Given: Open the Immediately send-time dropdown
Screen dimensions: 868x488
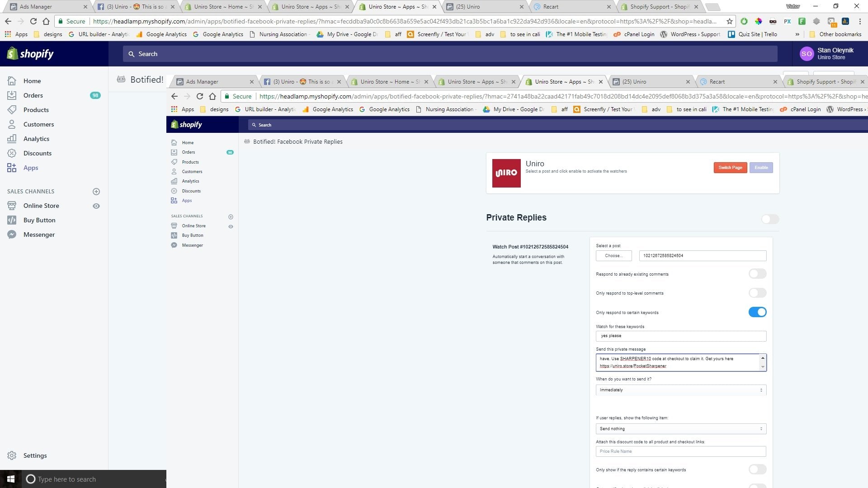Looking at the screenshot, I should click(x=680, y=390).
